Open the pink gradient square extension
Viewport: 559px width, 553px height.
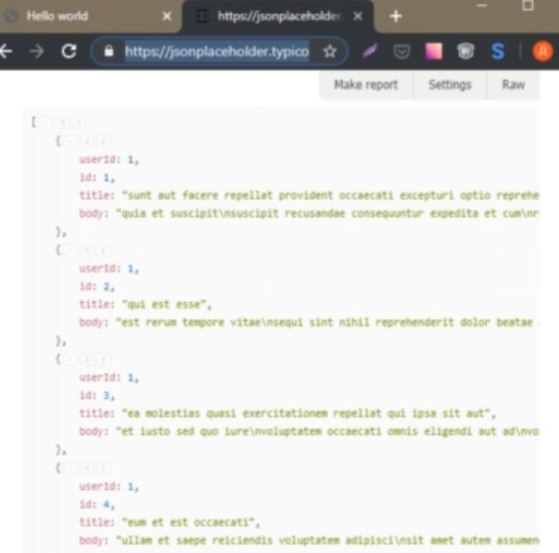(x=434, y=51)
